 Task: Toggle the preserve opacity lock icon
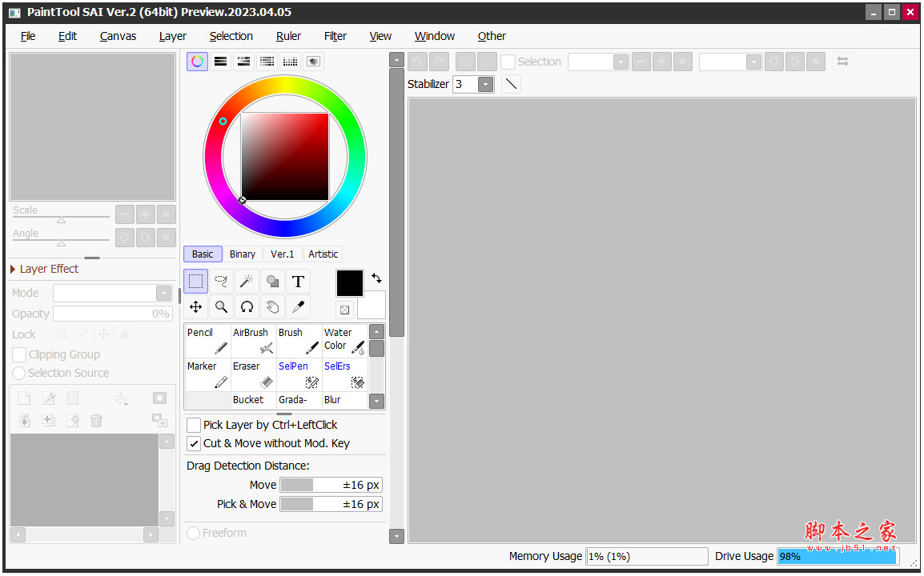[x=62, y=334]
